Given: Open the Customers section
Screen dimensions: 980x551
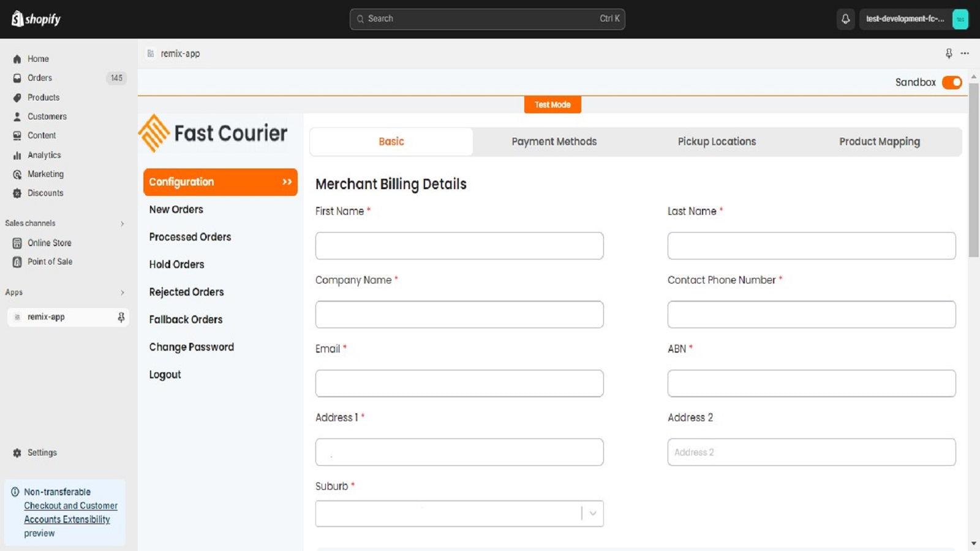Looking at the screenshot, I should (x=47, y=116).
